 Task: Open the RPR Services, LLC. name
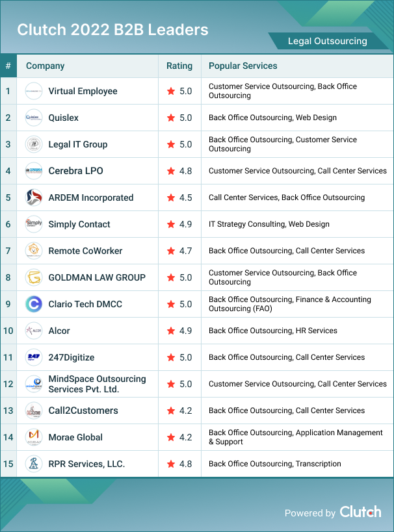86,464
